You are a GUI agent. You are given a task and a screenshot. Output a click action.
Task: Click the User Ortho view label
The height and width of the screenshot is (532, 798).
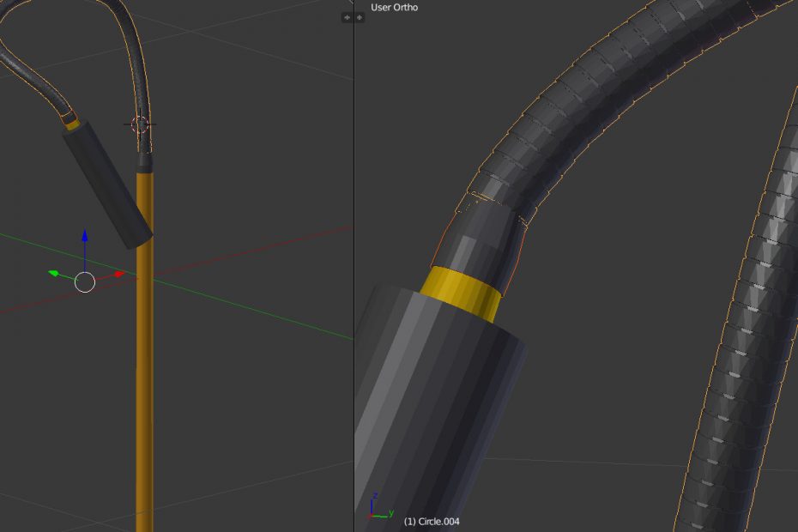[395, 8]
